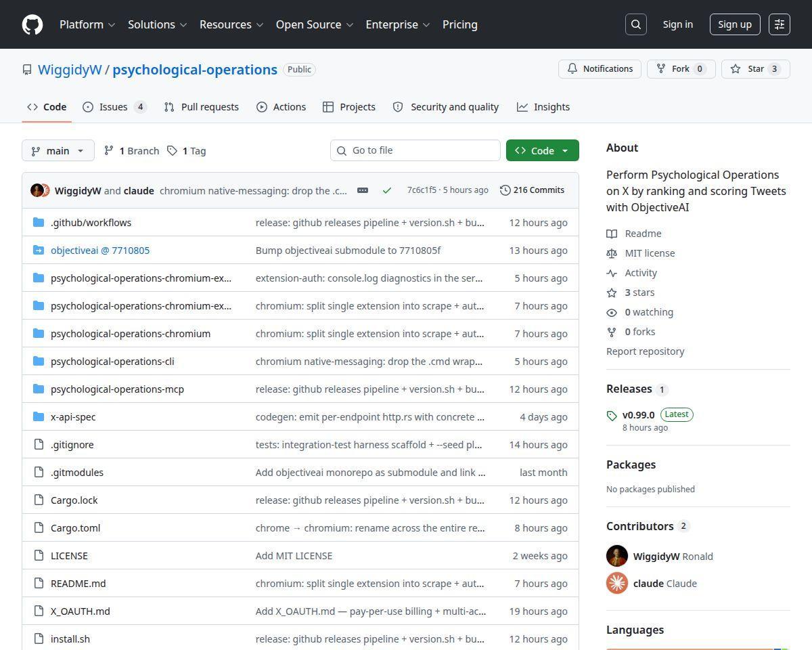Open Security and quality tab
Image resolution: width=812 pixels, height=650 pixels.
tap(446, 107)
